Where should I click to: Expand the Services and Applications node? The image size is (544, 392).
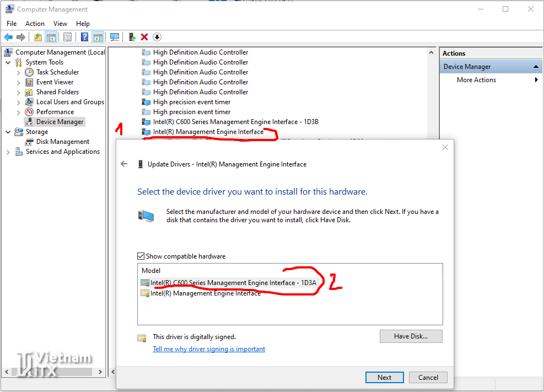(8, 152)
